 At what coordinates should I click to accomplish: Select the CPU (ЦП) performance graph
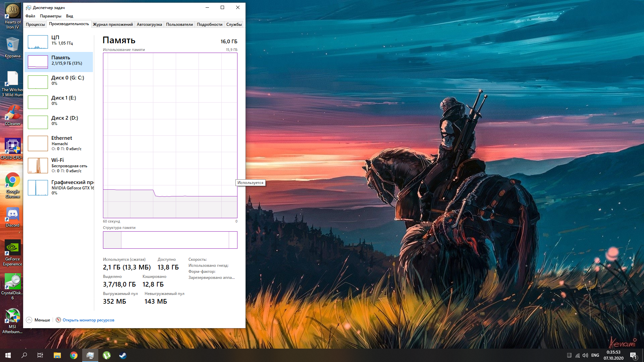(x=38, y=42)
